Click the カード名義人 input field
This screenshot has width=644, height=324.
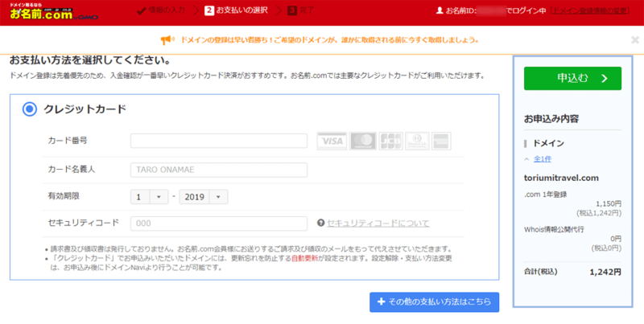219,170
